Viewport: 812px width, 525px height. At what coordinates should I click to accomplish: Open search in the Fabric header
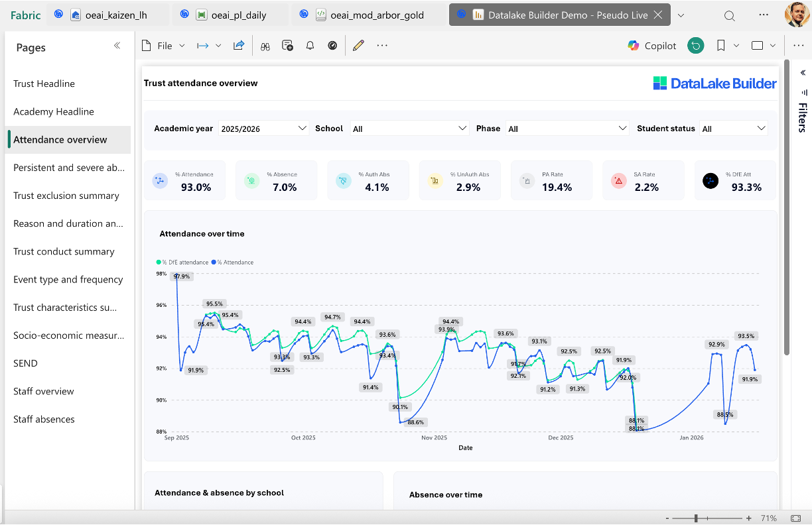pyautogui.click(x=729, y=15)
